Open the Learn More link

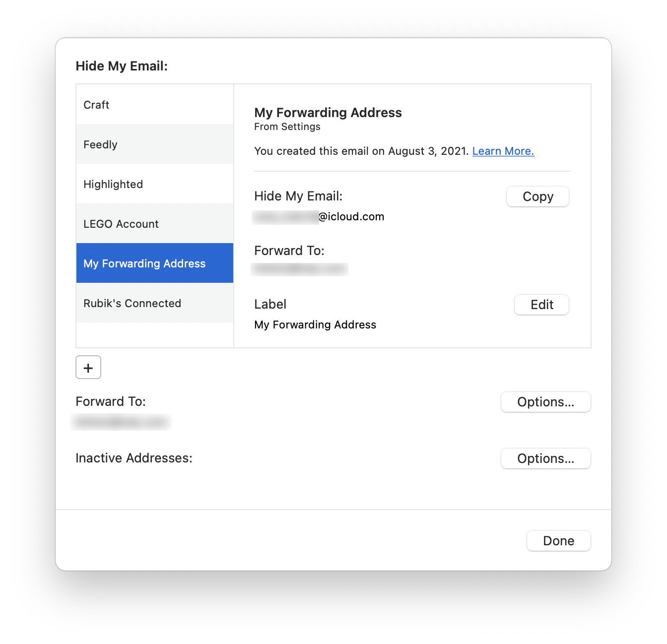coord(503,151)
